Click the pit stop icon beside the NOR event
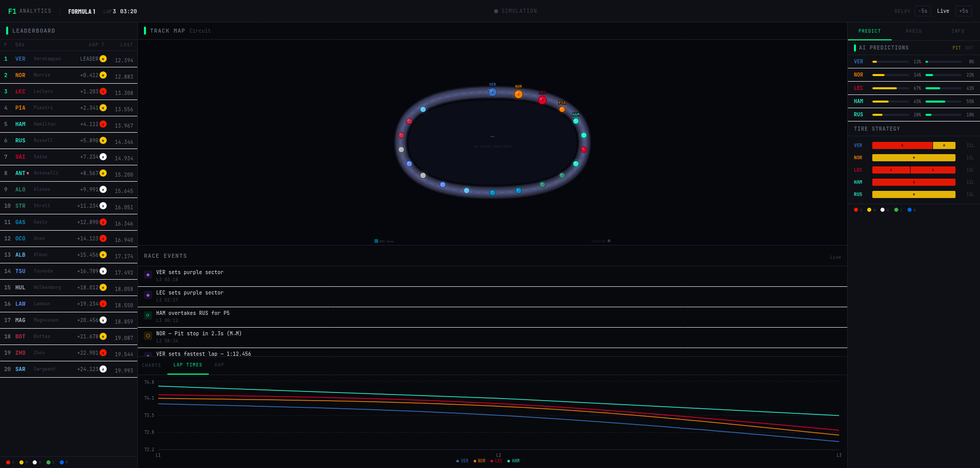The image size is (980, 468). pos(148,336)
